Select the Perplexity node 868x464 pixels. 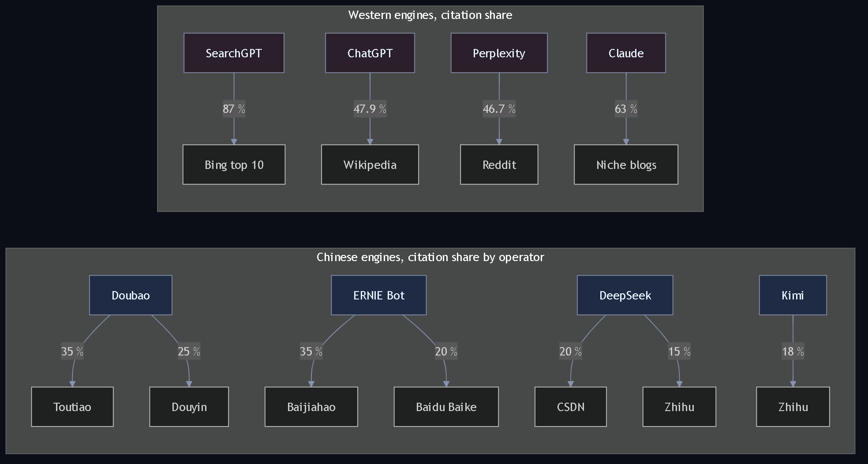[x=499, y=53]
